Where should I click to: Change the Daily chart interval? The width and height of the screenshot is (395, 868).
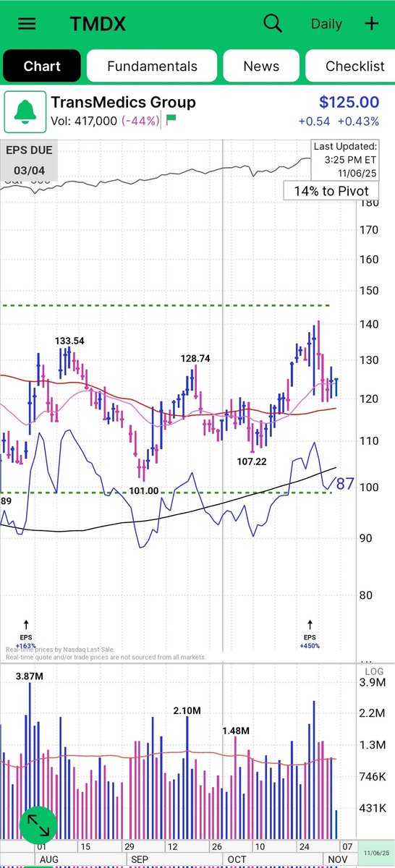click(326, 24)
